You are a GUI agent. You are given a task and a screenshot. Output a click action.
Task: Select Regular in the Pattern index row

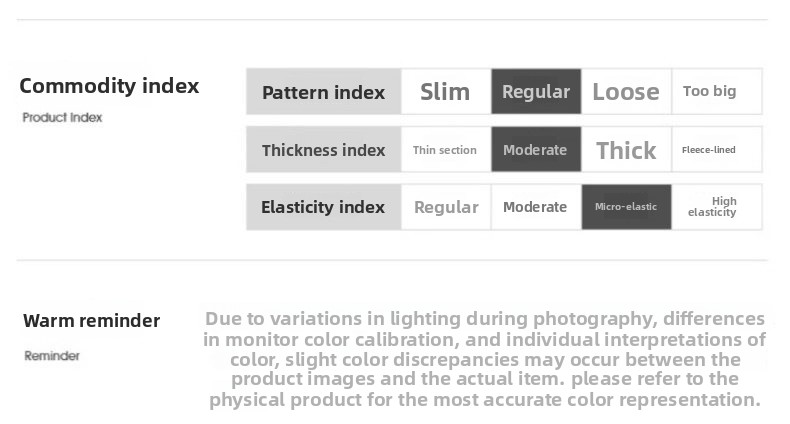coord(536,92)
